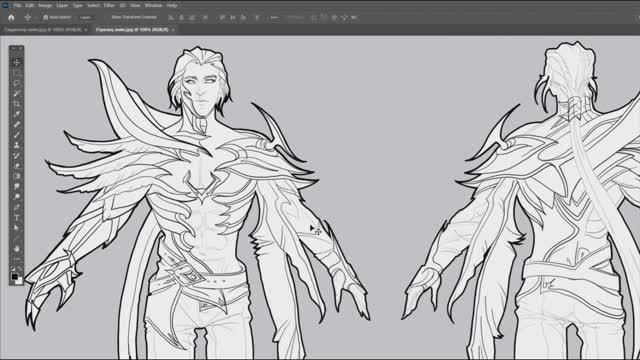Select the Brush tool

coord(16,135)
